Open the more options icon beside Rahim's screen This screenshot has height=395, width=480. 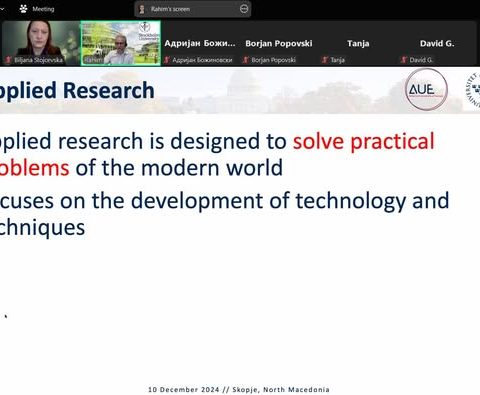(244, 9)
